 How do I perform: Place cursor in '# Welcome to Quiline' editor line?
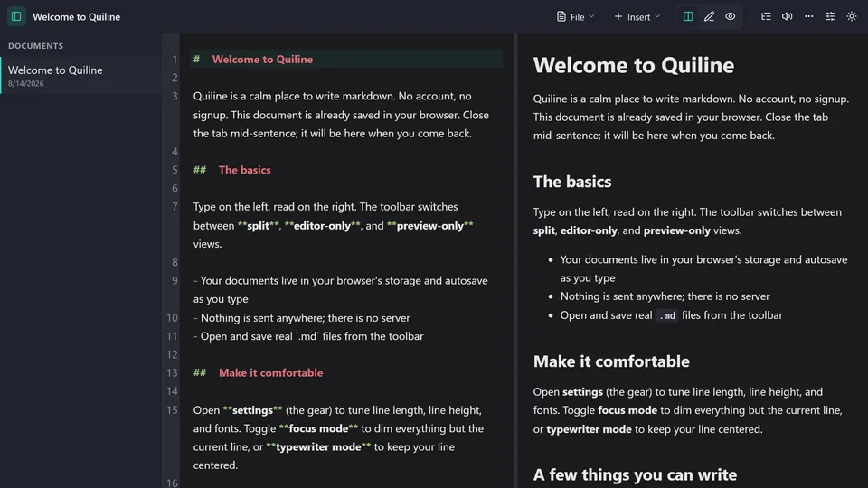point(346,60)
